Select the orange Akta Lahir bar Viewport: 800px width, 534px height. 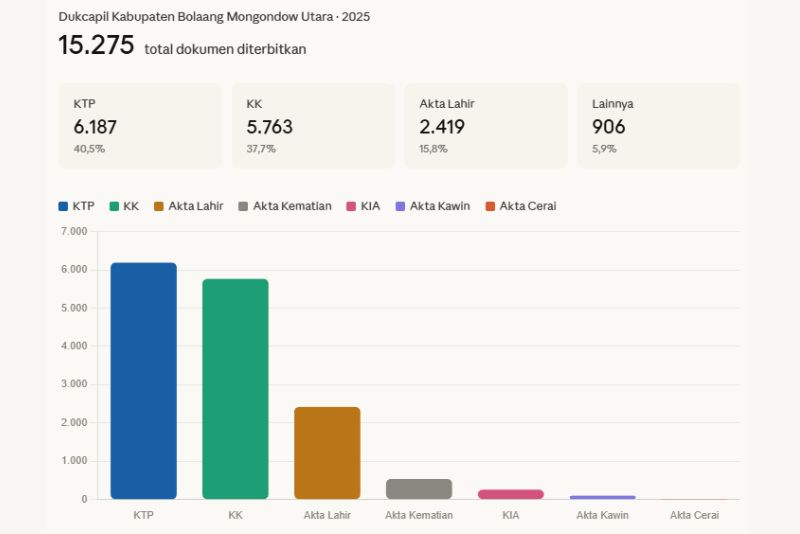click(x=327, y=452)
